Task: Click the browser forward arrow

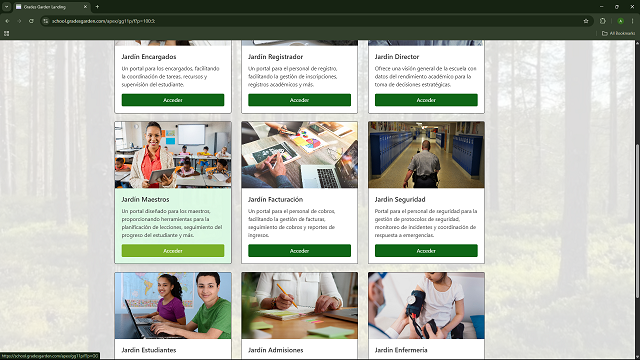Action: point(19,21)
